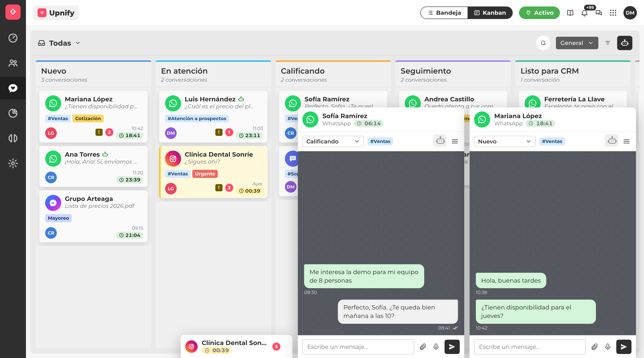Open the DM user avatar menu
The width and height of the screenshot is (644, 358).
coord(630,13)
